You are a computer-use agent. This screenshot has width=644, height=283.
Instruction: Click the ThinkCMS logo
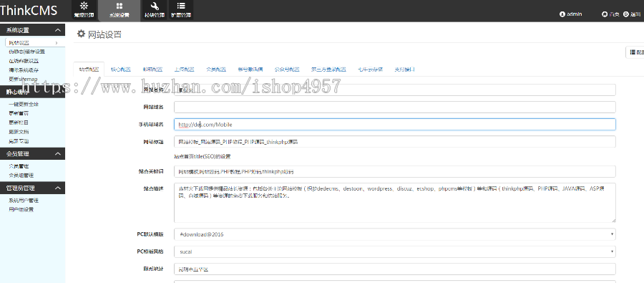[x=29, y=10]
